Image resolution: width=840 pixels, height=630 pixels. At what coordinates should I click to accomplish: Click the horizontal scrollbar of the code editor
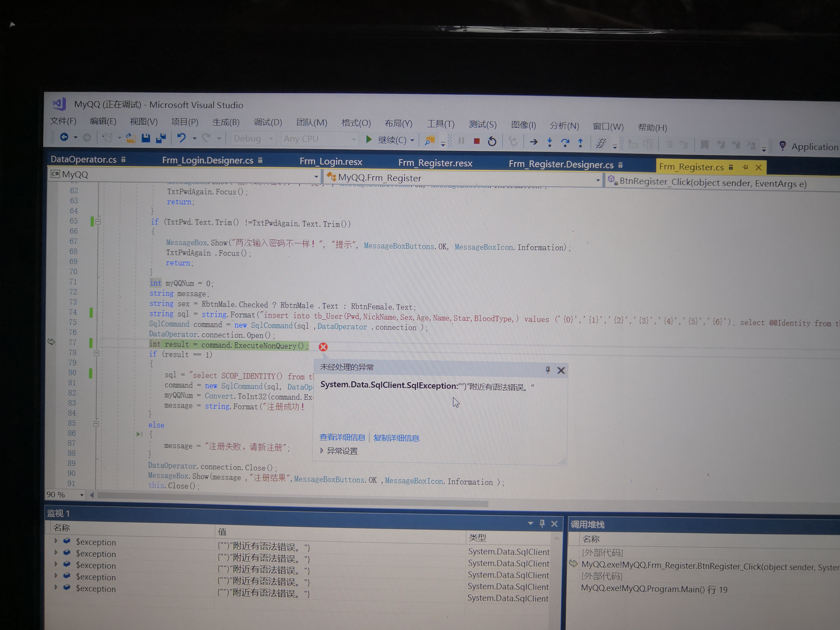click(x=292, y=499)
